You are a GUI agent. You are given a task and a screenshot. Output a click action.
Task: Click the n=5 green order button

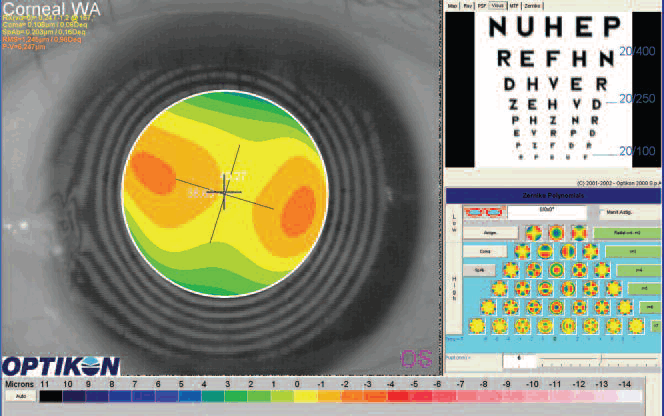click(x=644, y=288)
